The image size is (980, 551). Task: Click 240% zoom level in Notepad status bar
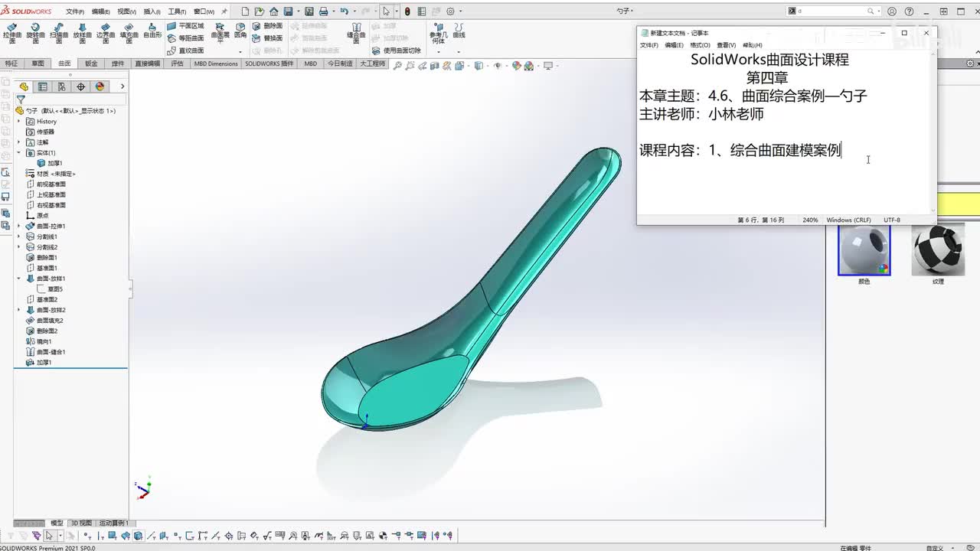tap(810, 220)
